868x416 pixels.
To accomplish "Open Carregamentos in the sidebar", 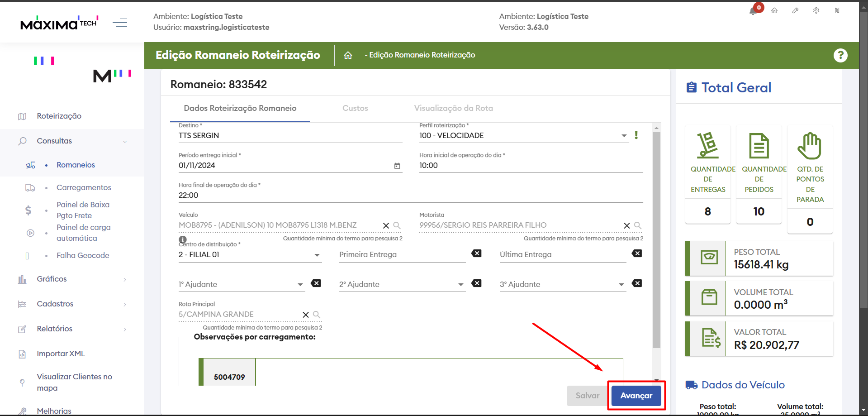I will [84, 187].
